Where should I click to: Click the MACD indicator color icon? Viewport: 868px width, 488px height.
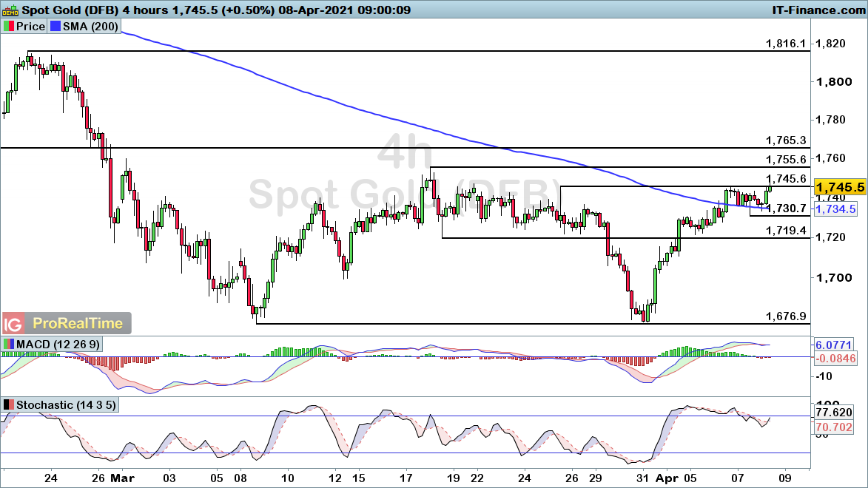pyautogui.click(x=8, y=344)
